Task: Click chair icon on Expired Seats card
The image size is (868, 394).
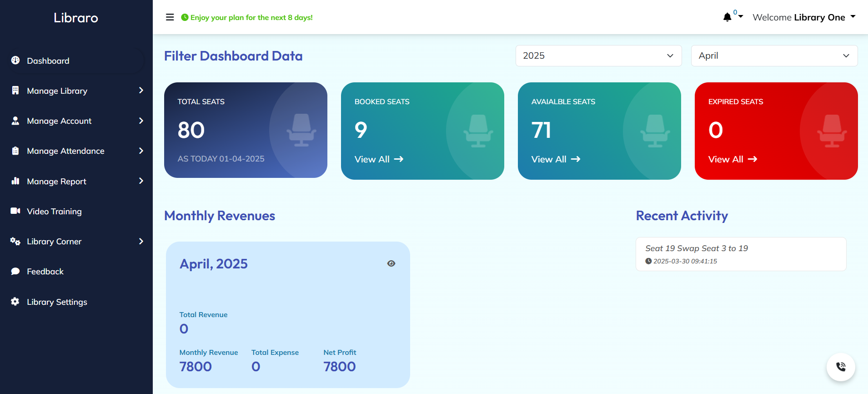Action: pyautogui.click(x=832, y=131)
